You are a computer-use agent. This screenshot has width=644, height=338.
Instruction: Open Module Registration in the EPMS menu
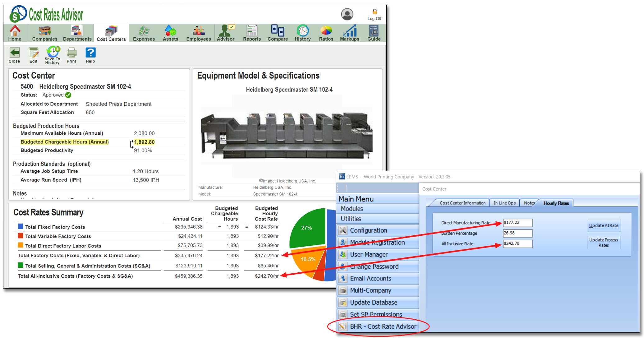[378, 242]
